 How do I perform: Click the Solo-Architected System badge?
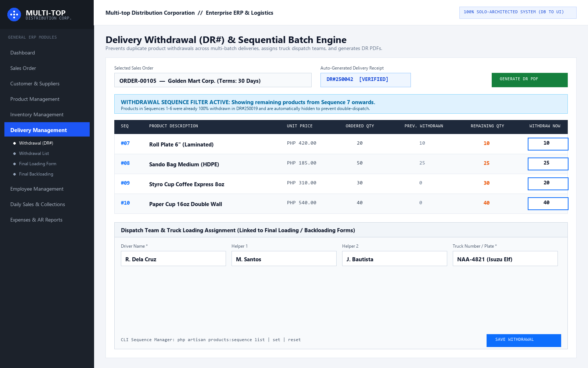[x=518, y=13]
